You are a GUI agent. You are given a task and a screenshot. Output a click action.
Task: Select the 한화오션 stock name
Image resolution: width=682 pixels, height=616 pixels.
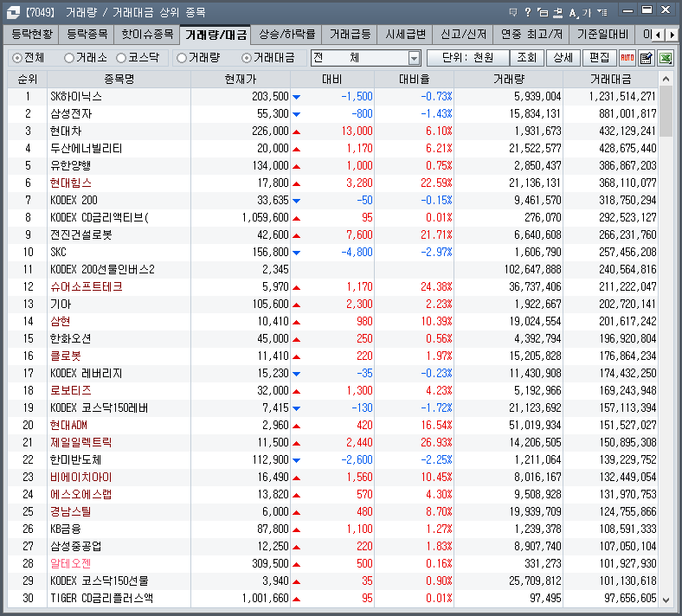pos(70,339)
